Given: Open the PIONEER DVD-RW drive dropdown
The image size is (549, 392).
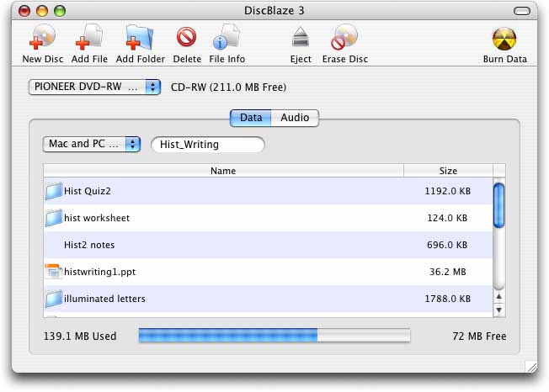Looking at the screenshot, I should 94,87.
